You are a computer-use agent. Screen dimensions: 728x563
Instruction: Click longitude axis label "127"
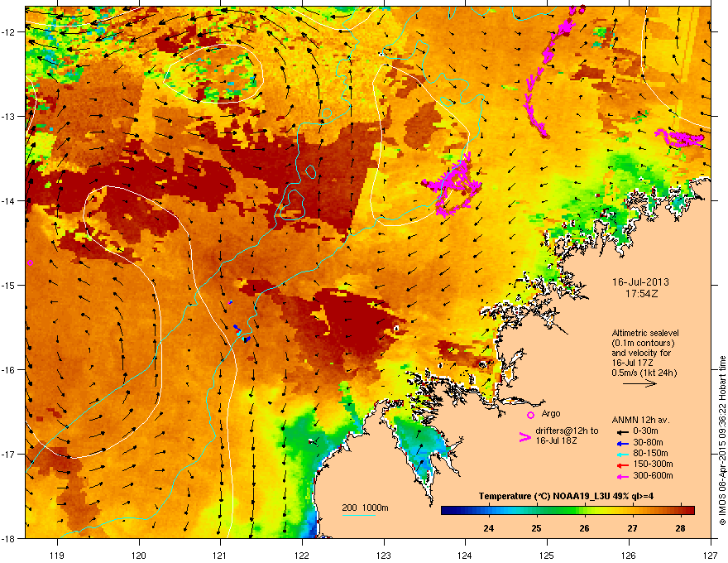pos(711,556)
